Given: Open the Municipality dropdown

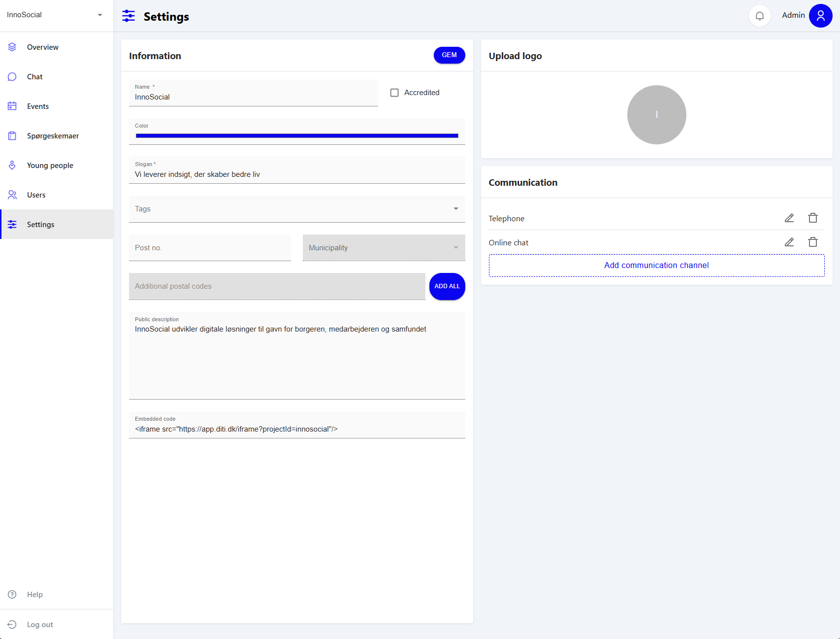Looking at the screenshot, I should coord(384,248).
